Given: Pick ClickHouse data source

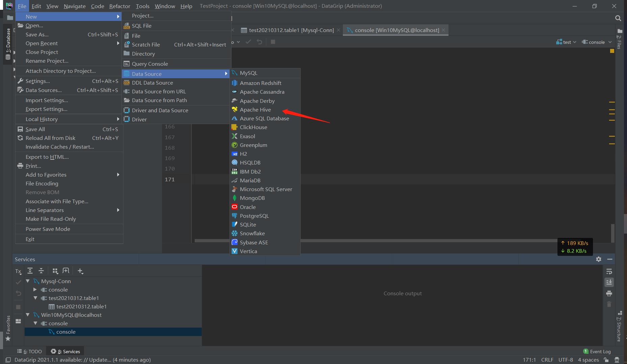Looking at the screenshot, I should pyautogui.click(x=265, y=127).
